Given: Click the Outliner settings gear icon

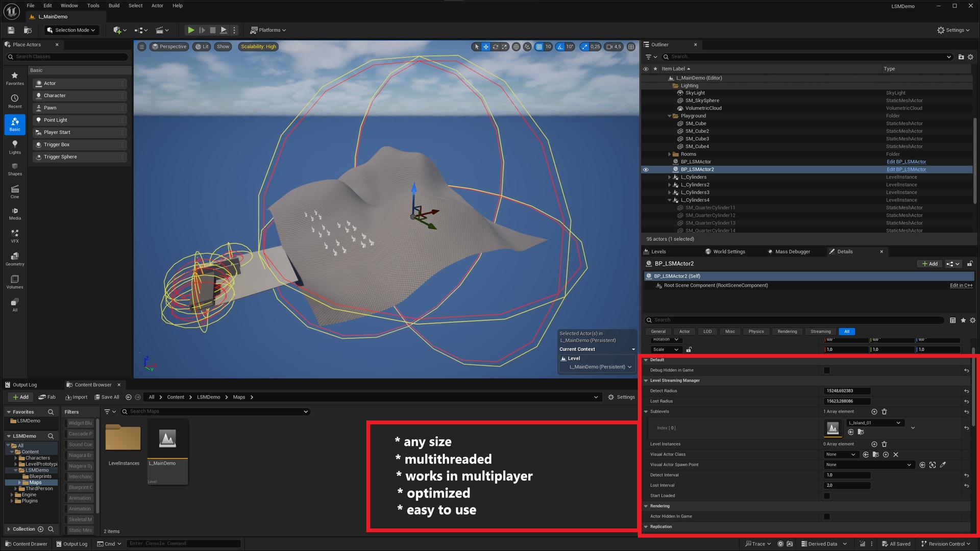Looking at the screenshot, I should tap(970, 57).
